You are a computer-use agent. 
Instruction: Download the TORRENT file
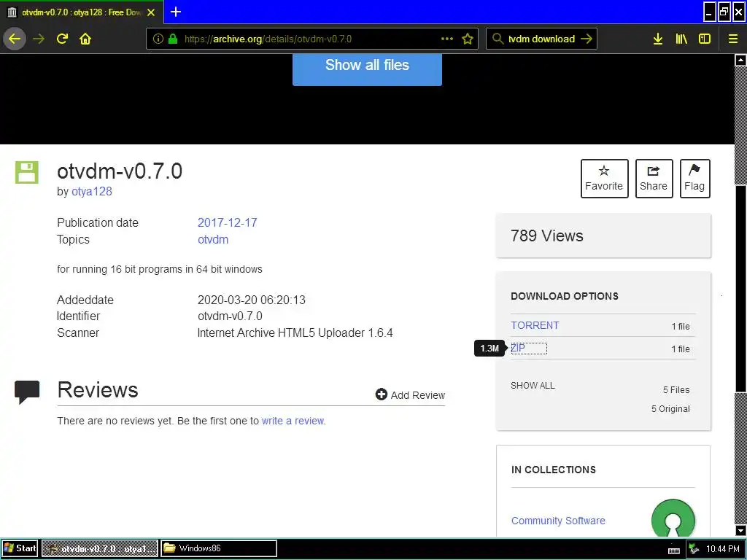(x=535, y=325)
